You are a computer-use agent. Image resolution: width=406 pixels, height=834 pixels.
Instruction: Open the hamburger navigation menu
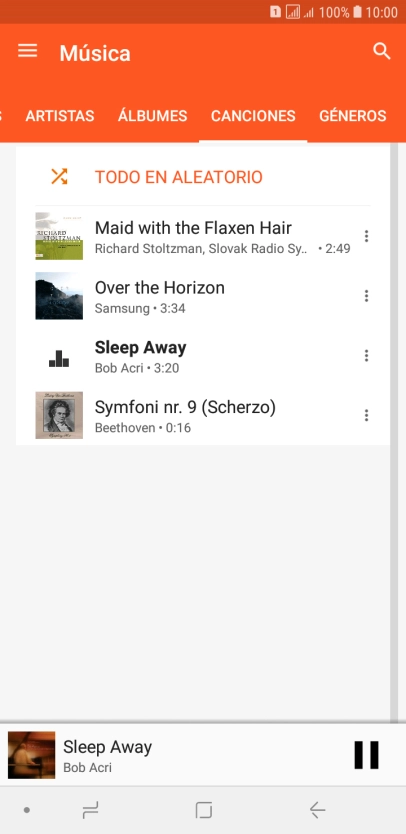click(28, 51)
